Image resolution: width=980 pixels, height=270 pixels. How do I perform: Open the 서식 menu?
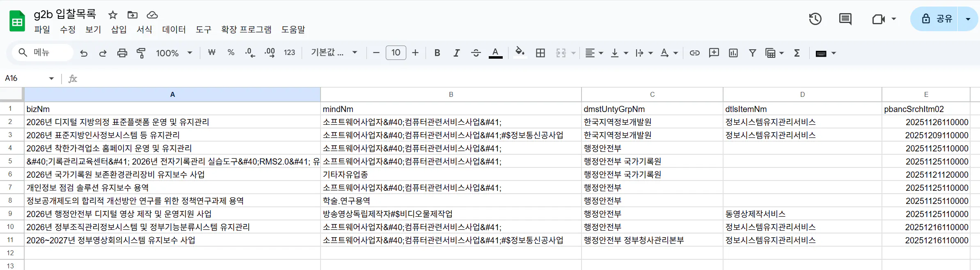pyautogui.click(x=144, y=30)
